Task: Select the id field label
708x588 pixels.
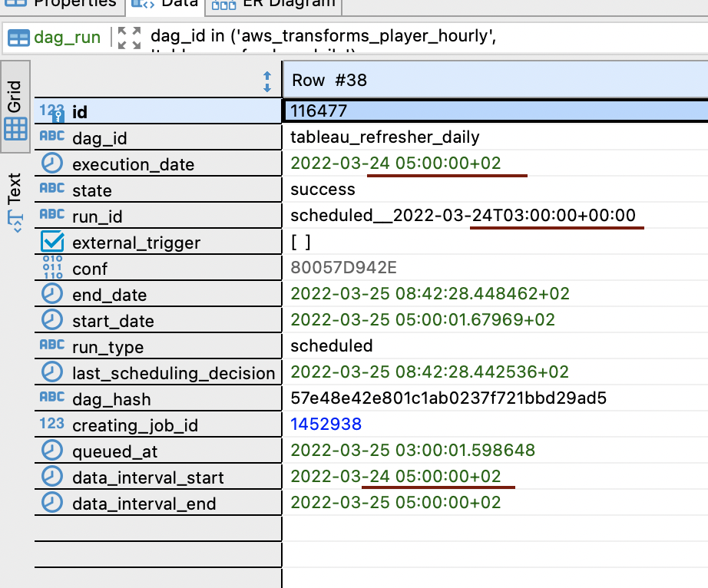Action: point(80,112)
